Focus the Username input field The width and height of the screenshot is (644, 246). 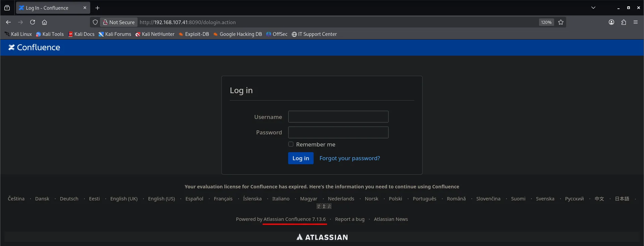pos(338,117)
